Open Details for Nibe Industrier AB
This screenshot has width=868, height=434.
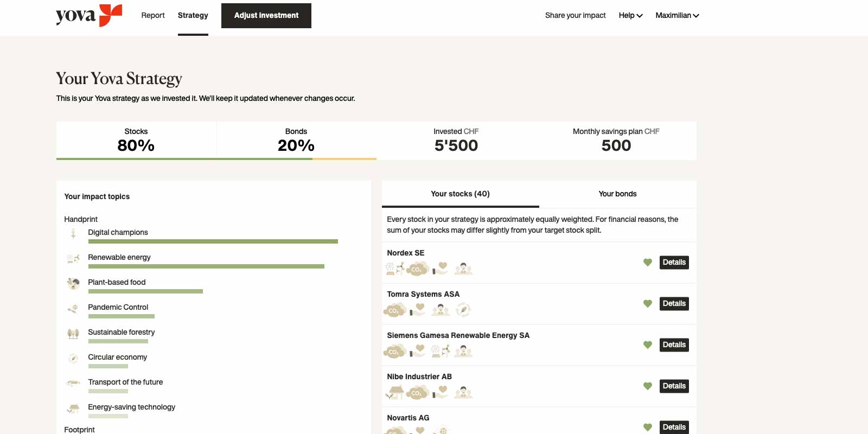[674, 386]
